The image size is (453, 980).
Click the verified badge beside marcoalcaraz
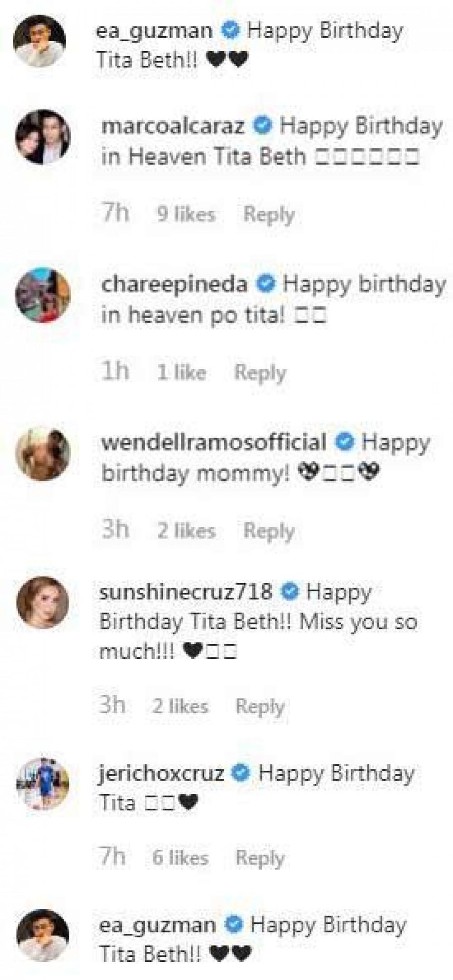[263, 126]
